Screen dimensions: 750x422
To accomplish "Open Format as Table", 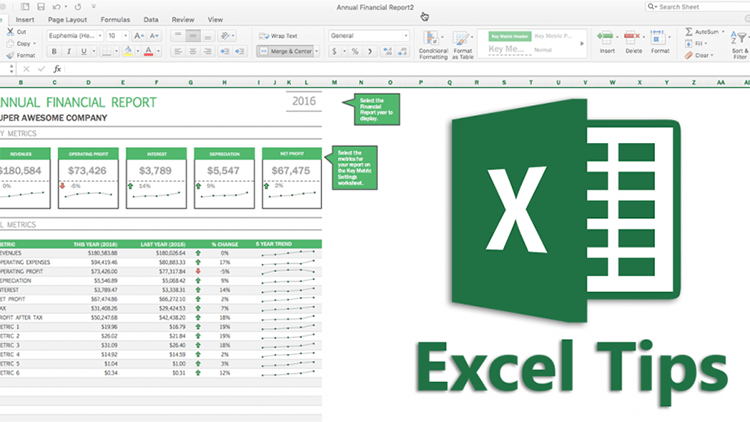I will point(463,44).
